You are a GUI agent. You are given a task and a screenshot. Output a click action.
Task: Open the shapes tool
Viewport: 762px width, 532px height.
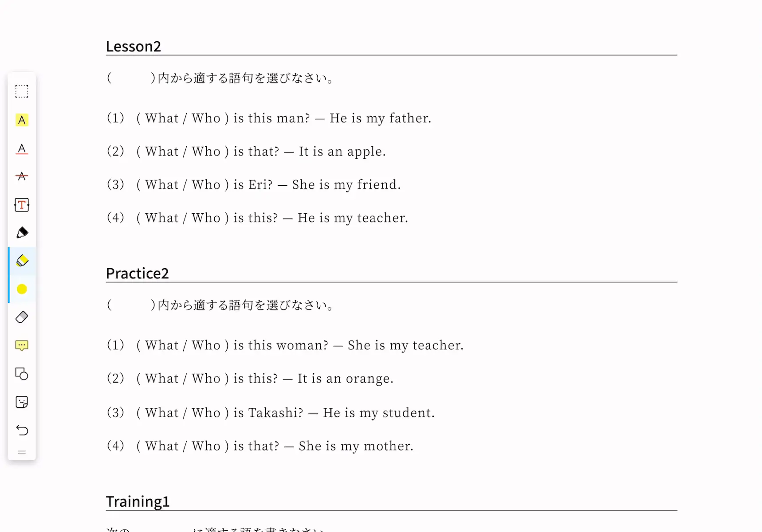22,374
